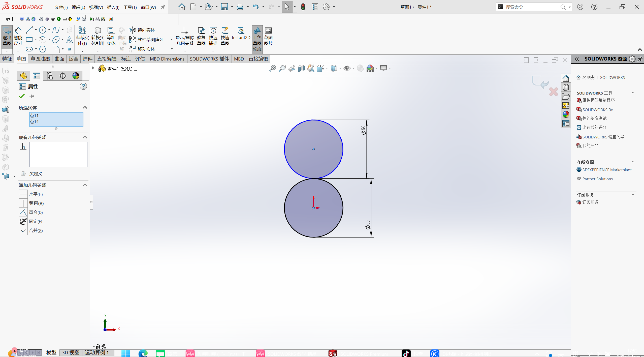Image resolution: width=644 pixels, height=357 pixels.
Task: Toggle Shaded Sketch Contours (上色草图轮廓)
Action: (x=257, y=39)
